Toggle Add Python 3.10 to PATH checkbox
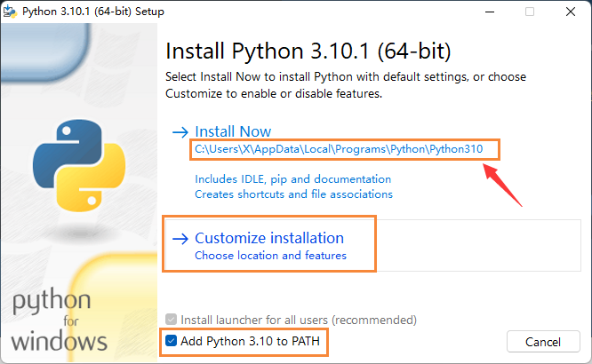This screenshot has height=364, width=592. click(171, 341)
